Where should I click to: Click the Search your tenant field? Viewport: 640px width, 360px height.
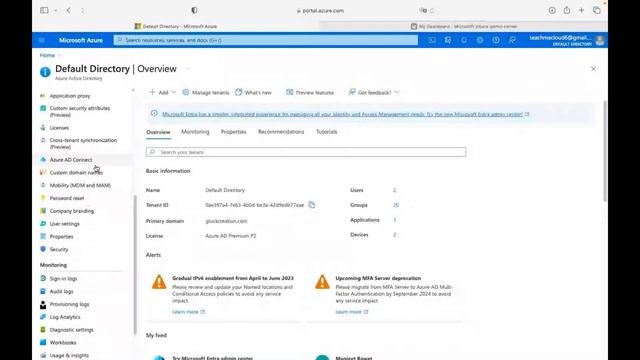click(x=306, y=152)
